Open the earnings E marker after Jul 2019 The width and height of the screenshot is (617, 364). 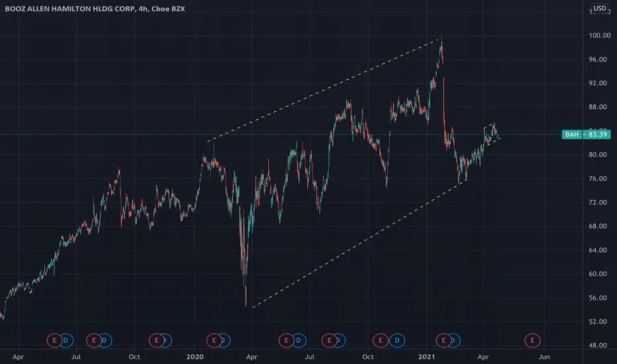click(x=93, y=340)
